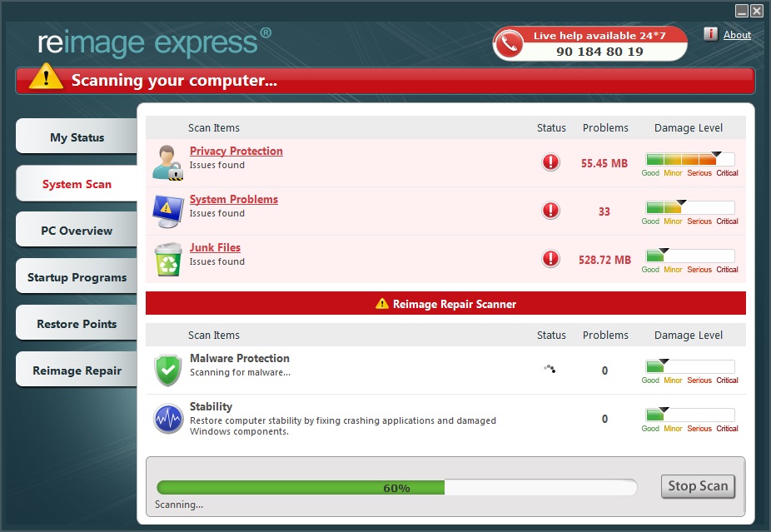Select the System Scan tab

tap(77, 183)
